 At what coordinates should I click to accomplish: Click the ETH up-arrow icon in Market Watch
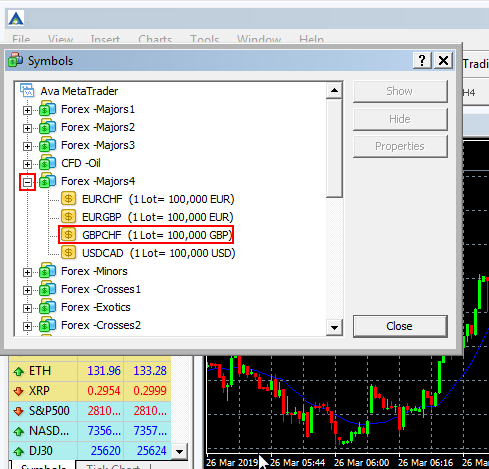pos(19,371)
